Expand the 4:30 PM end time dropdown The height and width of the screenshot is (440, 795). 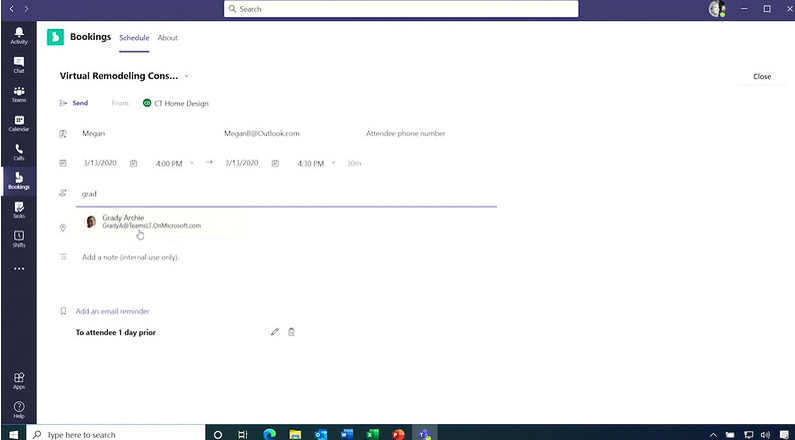[x=333, y=163]
